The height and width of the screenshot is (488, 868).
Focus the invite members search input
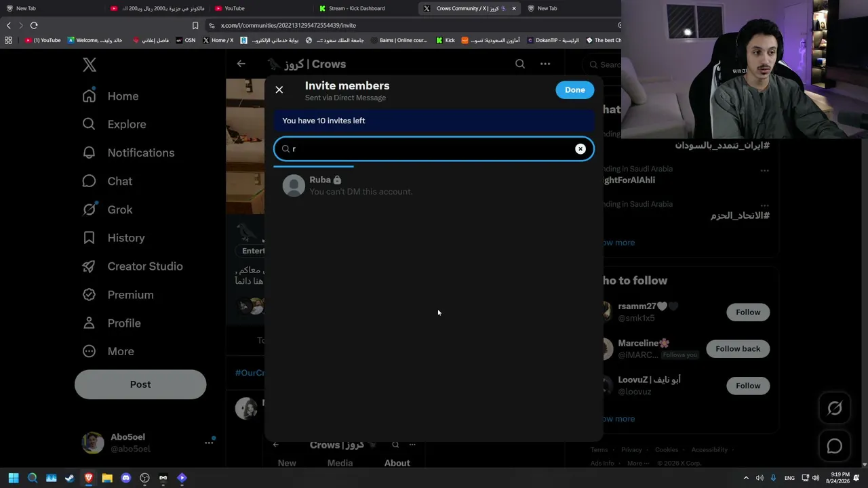(x=434, y=149)
